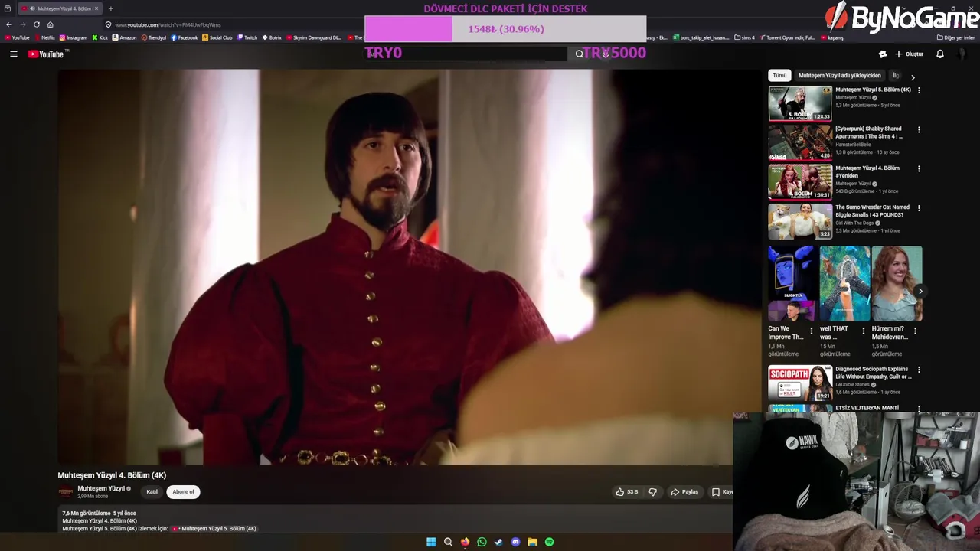Open options for Muhteşem Yüzyıl 5. Bölüm video
This screenshot has height=551, width=980.
pos(919,90)
